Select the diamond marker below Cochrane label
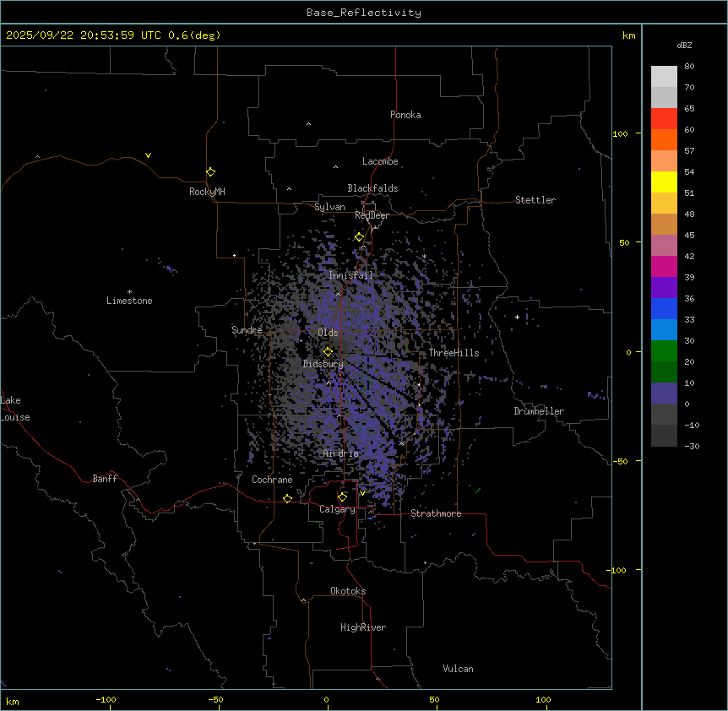 [x=287, y=499]
